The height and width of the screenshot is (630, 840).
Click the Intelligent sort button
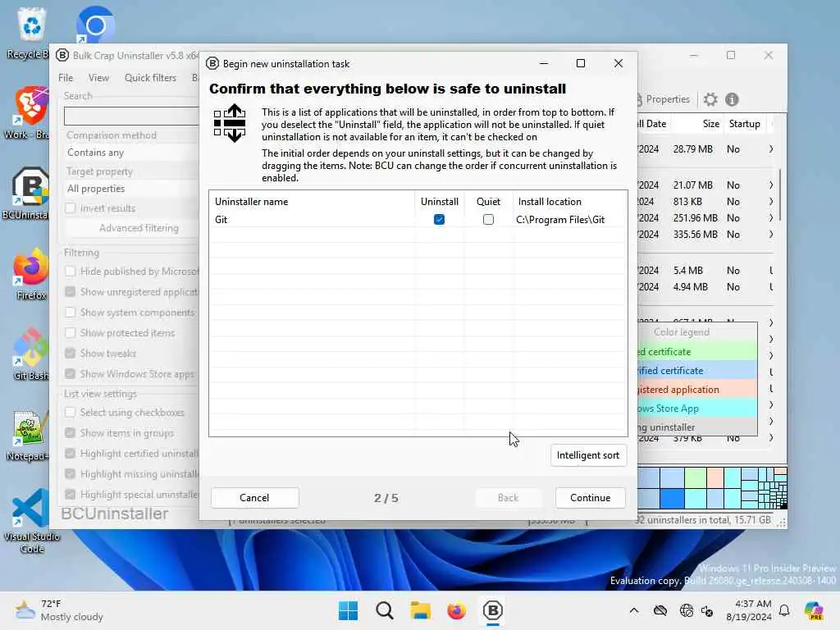click(588, 455)
